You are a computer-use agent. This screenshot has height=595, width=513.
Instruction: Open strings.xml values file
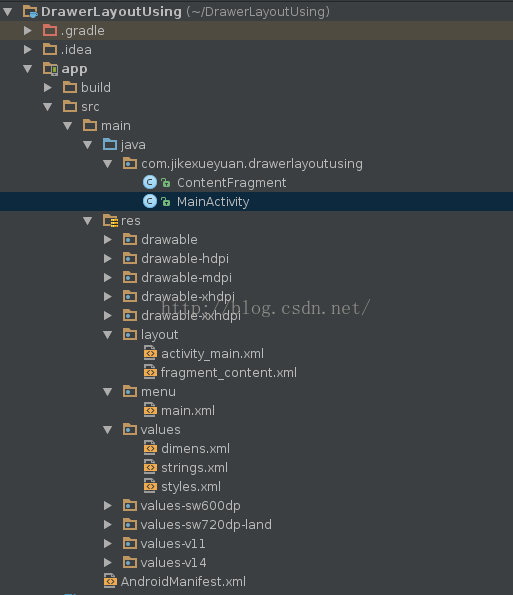point(194,468)
